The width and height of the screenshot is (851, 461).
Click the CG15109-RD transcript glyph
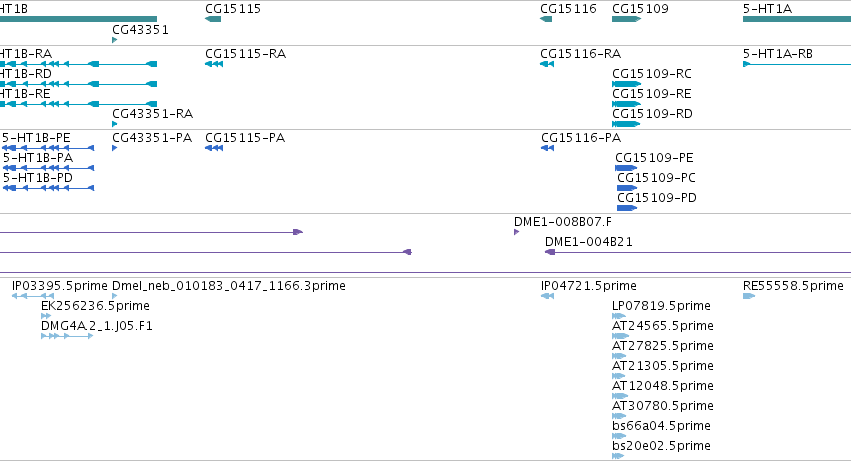tap(626, 124)
